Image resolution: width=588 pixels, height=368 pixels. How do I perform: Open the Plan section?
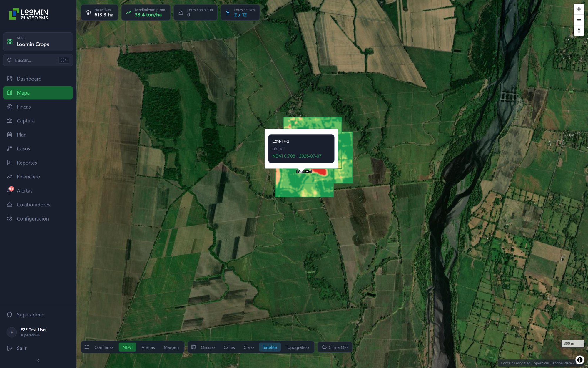coord(38,135)
